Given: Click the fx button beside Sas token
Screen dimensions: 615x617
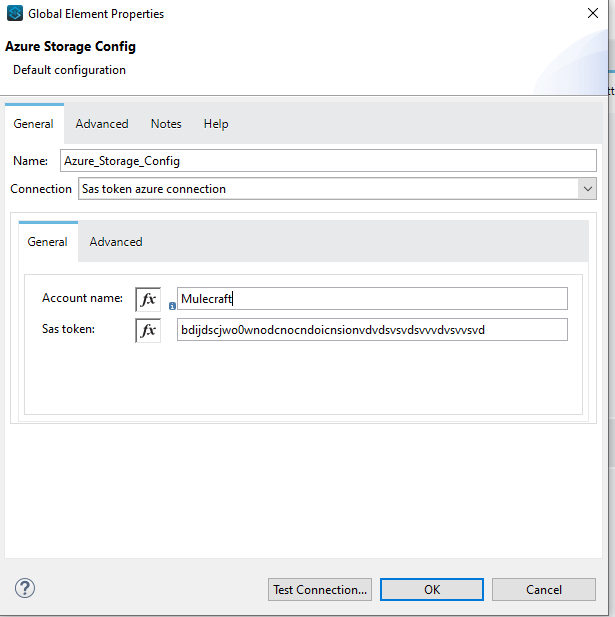Looking at the screenshot, I should click(x=148, y=330).
